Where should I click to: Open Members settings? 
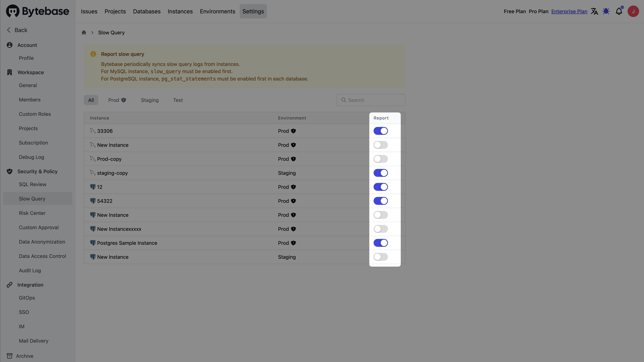(x=30, y=100)
